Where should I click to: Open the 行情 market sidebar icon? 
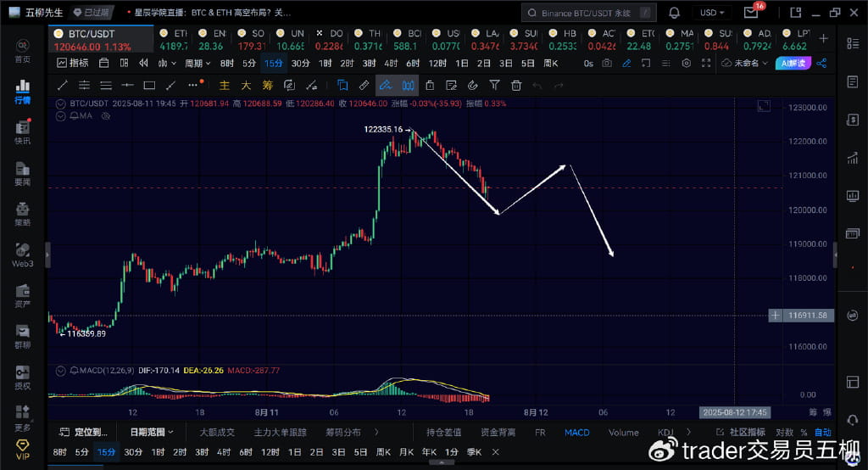(x=23, y=92)
